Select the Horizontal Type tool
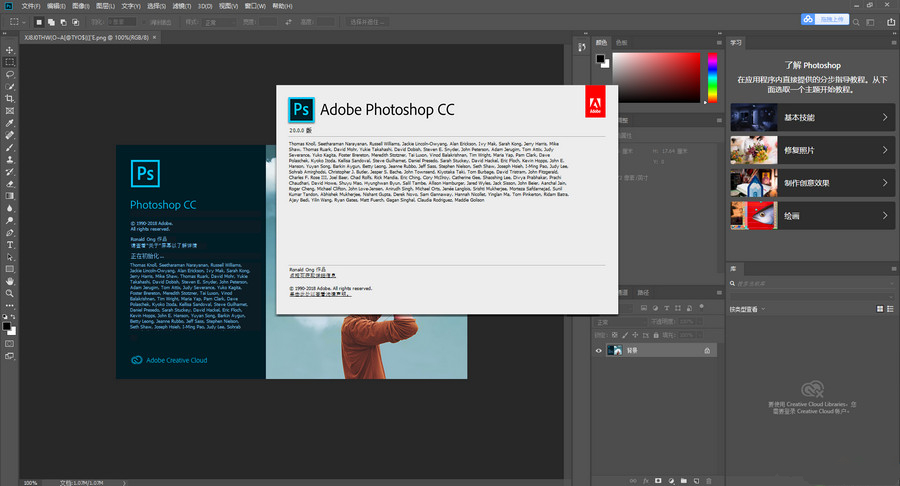The height and width of the screenshot is (486, 900). point(10,244)
